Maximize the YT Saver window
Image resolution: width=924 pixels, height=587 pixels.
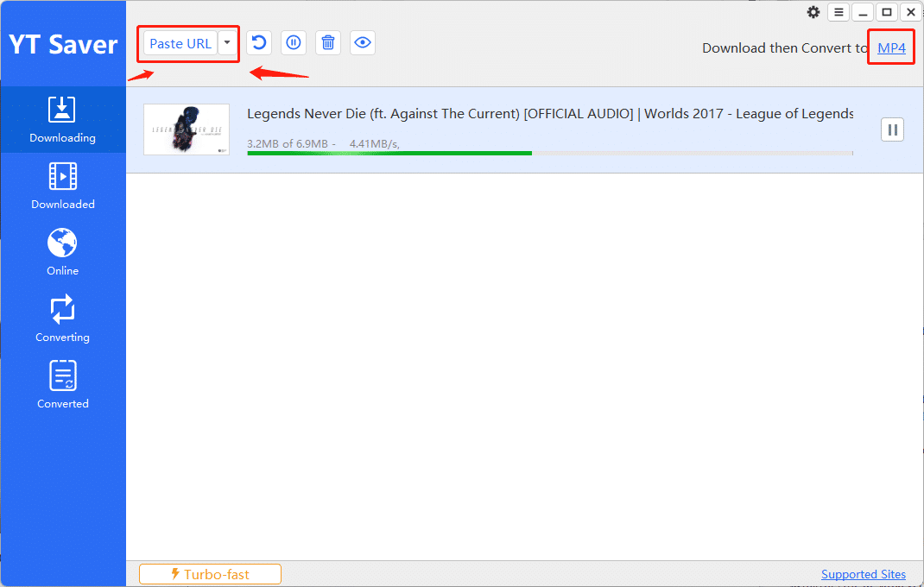[886, 12]
